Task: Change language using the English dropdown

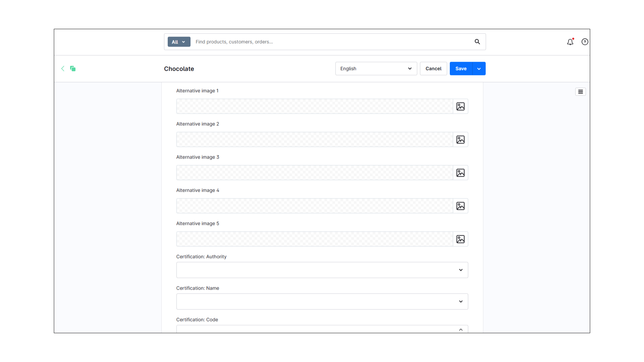Action: pos(376,68)
